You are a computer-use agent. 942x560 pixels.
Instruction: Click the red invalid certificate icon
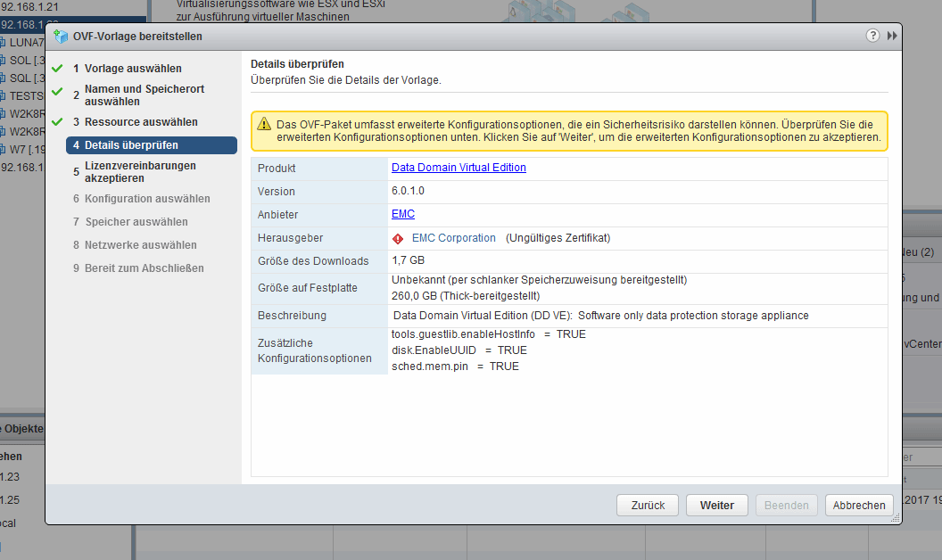tap(398, 238)
